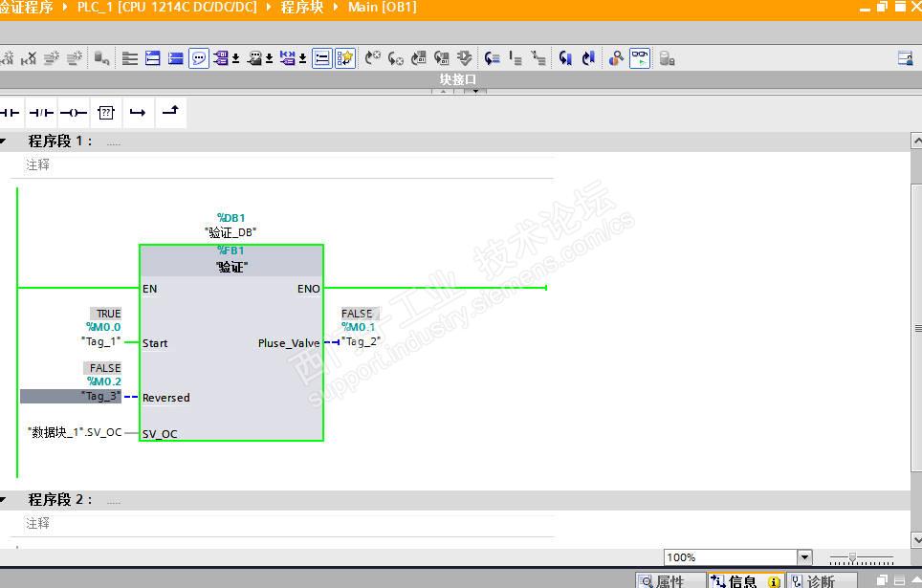Collapse 程序段 2 network
The width and height of the screenshot is (922, 588).
coord(3,500)
